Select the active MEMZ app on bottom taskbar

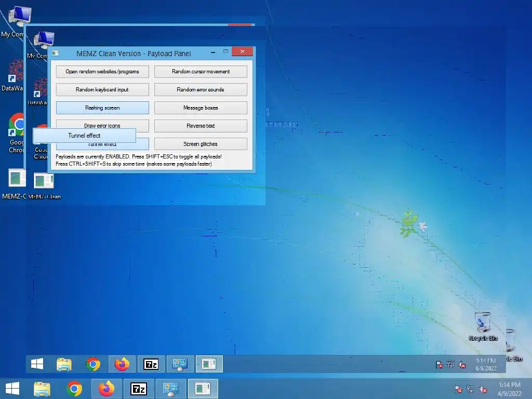tap(203, 389)
